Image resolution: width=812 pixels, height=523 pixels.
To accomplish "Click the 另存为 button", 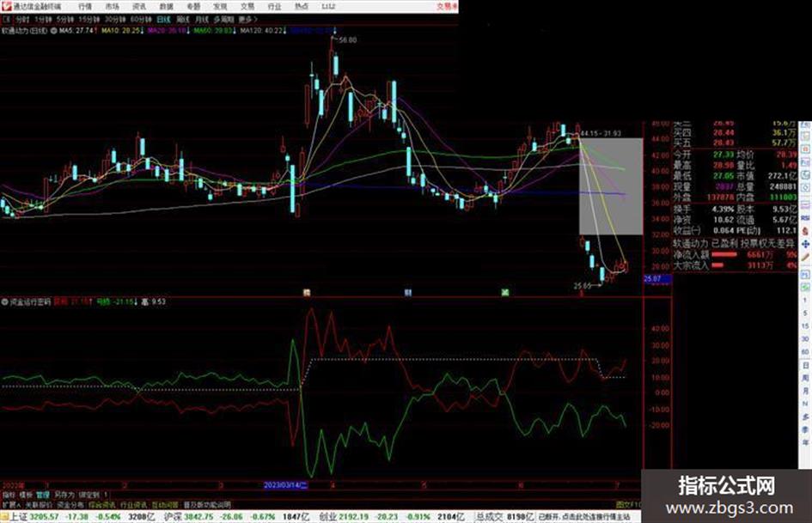I will [64, 495].
